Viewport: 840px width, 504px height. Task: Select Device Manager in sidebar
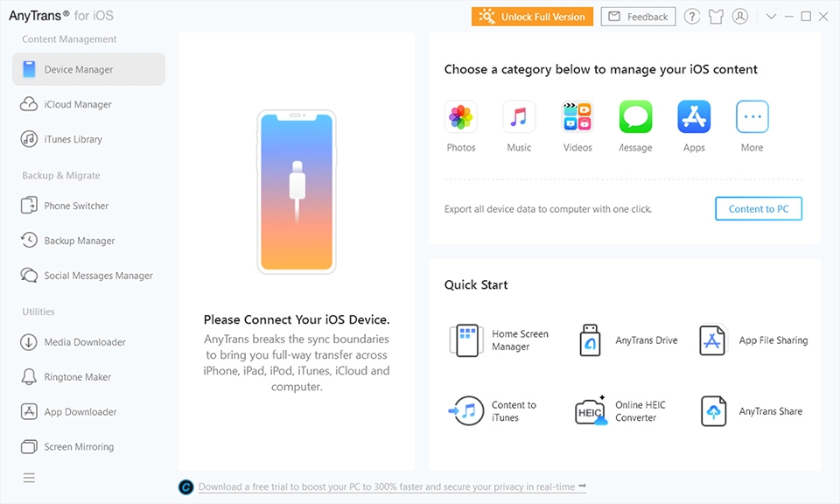pos(88,69)
